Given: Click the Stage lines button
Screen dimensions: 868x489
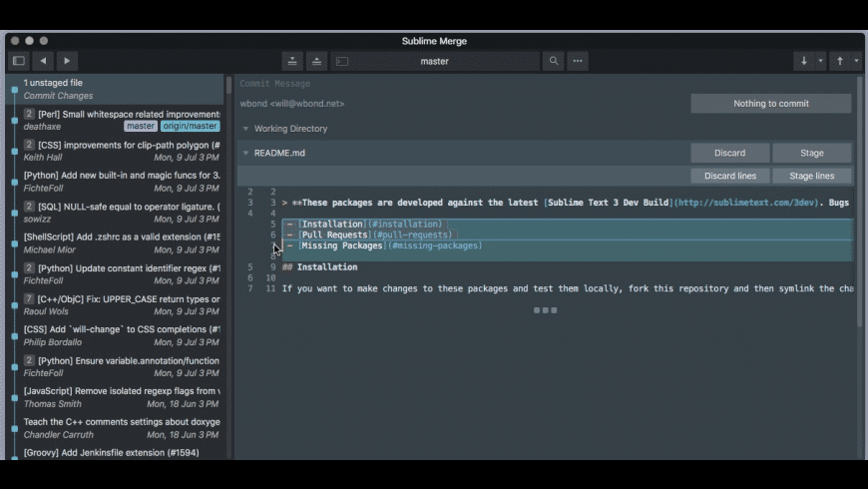Looking at the screenshot, I should pos(812,176).
